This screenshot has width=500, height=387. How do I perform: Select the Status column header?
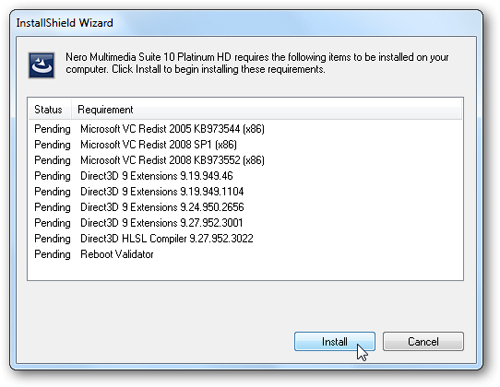(x=49, y=109)
